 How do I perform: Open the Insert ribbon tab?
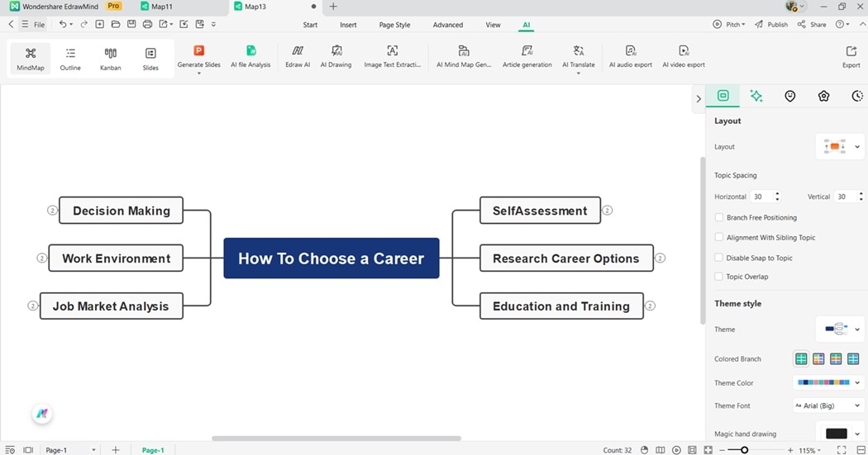point(348,25)
